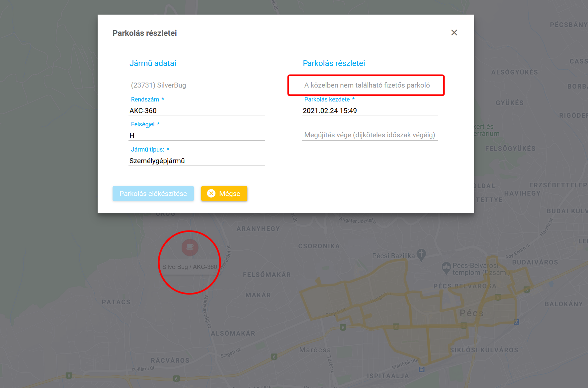Open the Parkolás kezdete date field

370,111
